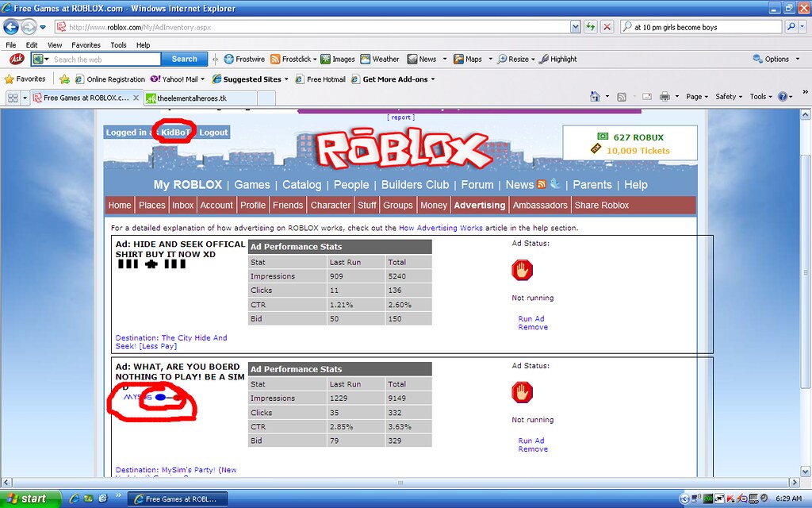The height and width of the screenshot is (508, 812).
Task: Click the Print icon in command bar
Action: [665, 97]
